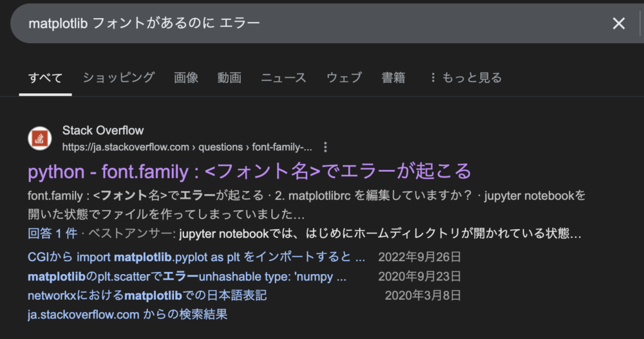
Task: Click the 回答 1 件 answers link
Action: 53,234
